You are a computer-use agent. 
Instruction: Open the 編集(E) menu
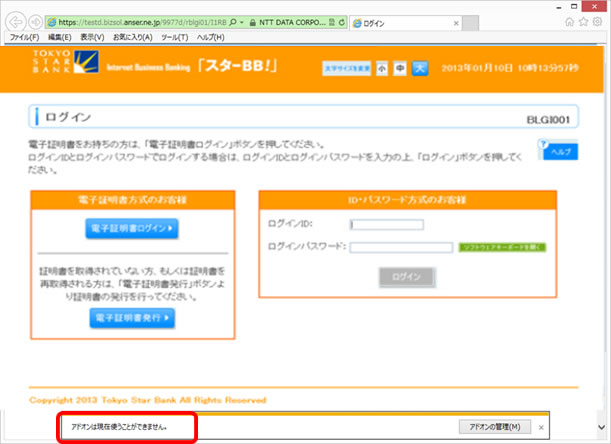click(60, 37)
